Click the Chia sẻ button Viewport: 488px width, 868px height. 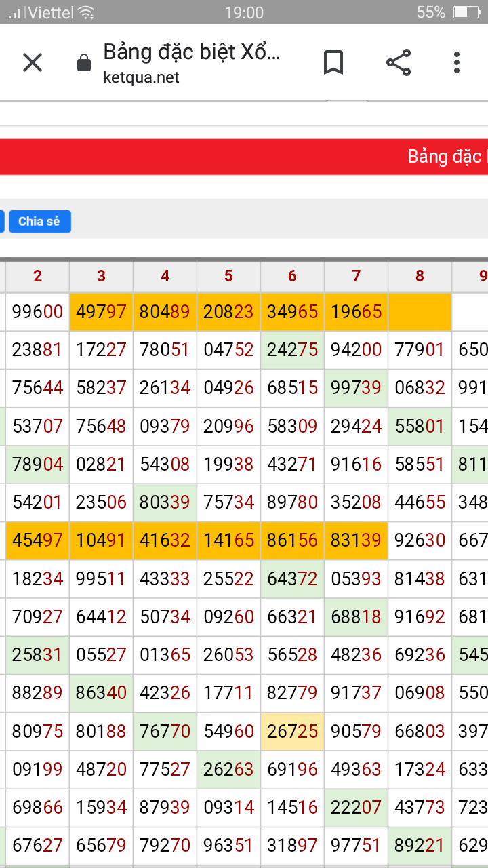tap(40, 221)
